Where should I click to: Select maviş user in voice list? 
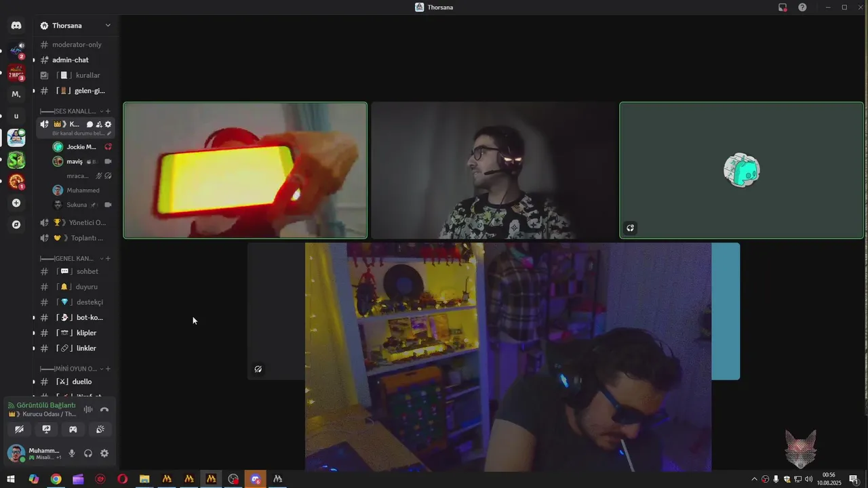tap(82, 161)
